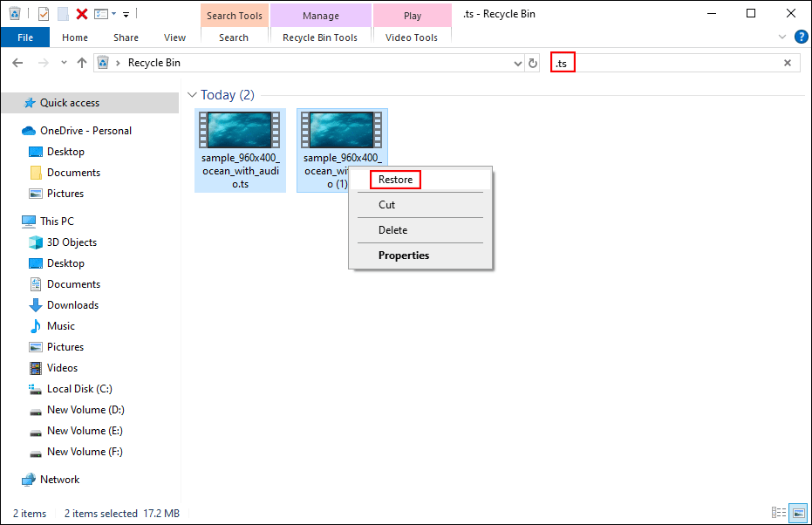The image size is (812, 525).
Task: Clear the search box with the X button
Action: tap(788, 62)
